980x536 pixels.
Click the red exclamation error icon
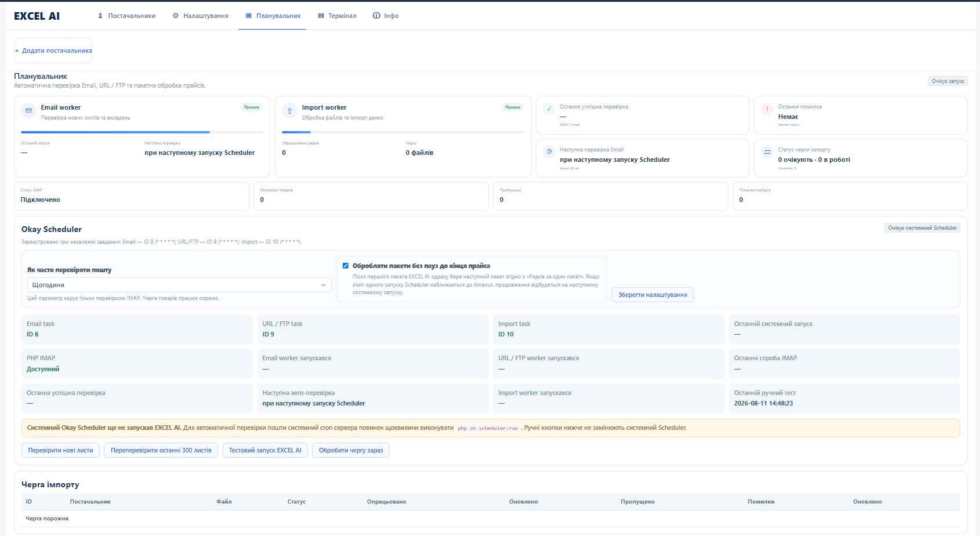[x=767, y=108]
